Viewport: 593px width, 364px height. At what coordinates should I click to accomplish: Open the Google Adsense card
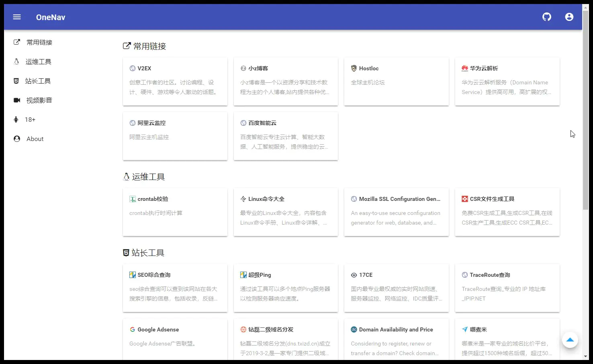click(175, 339)
